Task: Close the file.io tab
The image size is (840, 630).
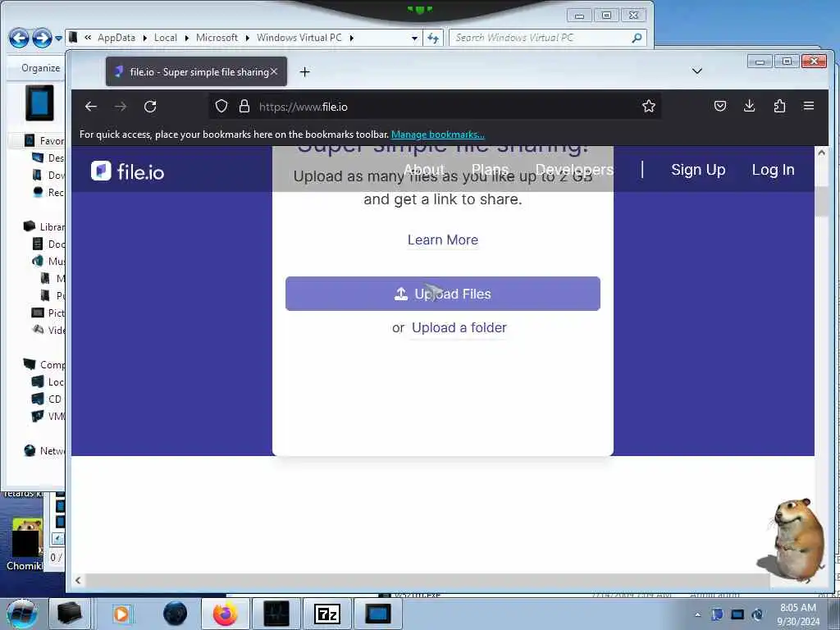Action: [x=274, y=71]
